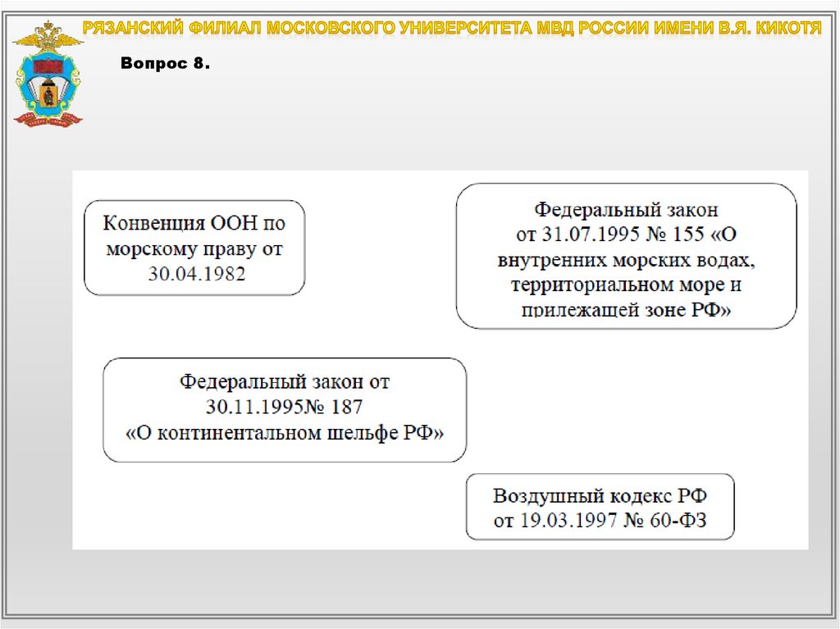
Task: Click the line 'внутренних морских водах,'
Action: pos(626,260)
